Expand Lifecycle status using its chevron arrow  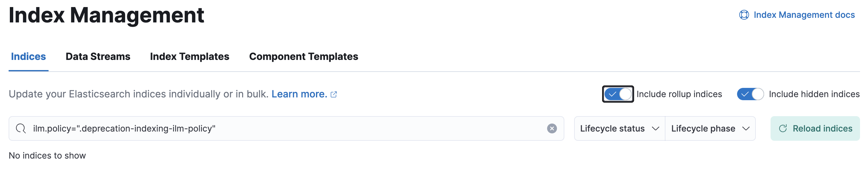pos(655,128)
